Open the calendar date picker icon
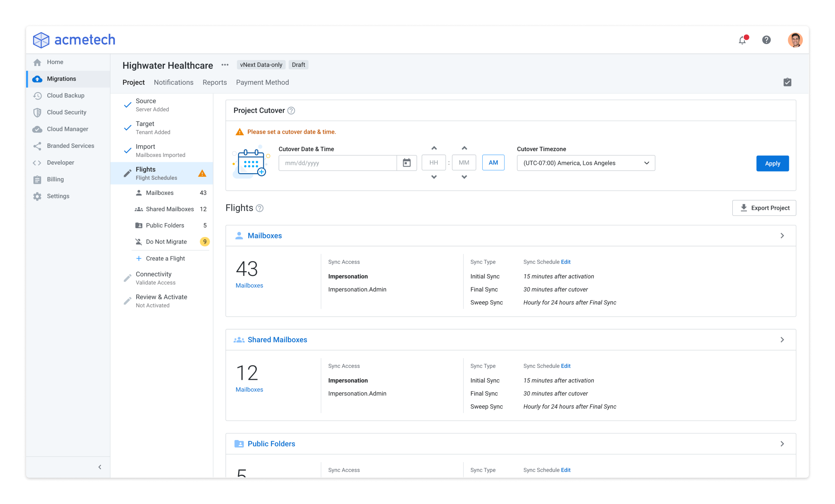Viewport: 835px width, 504px height. coord(406,163)
